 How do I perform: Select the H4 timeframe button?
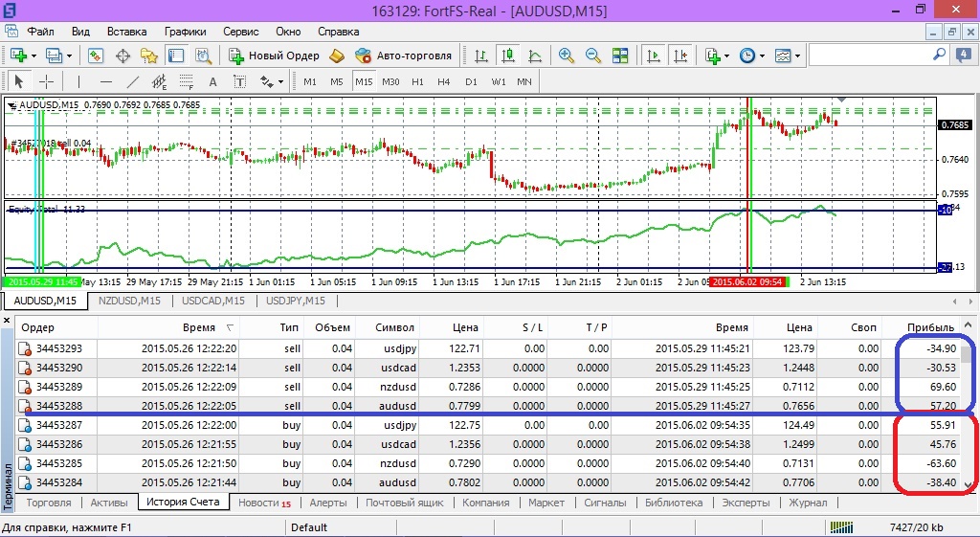[x=443, y=81]
